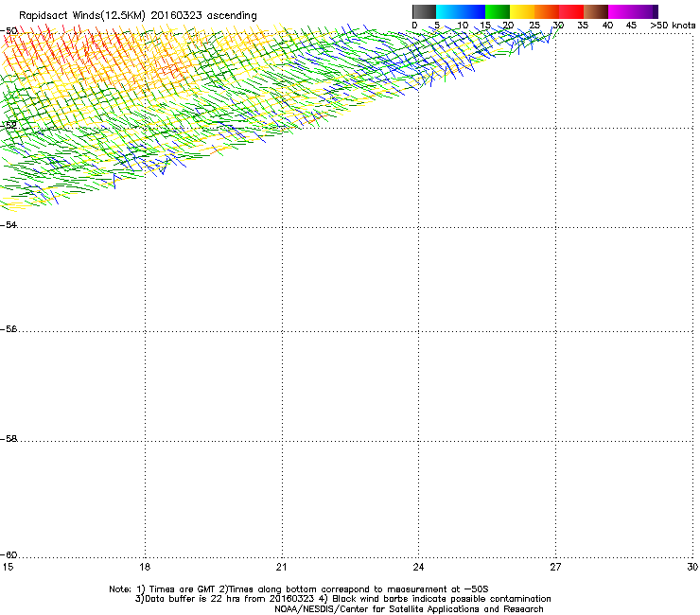
Task: Click the '18' longitude label on the bottom axis
Action: click(145, 567)
